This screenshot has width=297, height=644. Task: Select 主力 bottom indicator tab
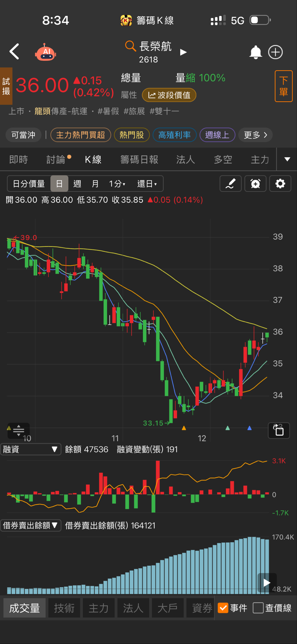point(99,608)
